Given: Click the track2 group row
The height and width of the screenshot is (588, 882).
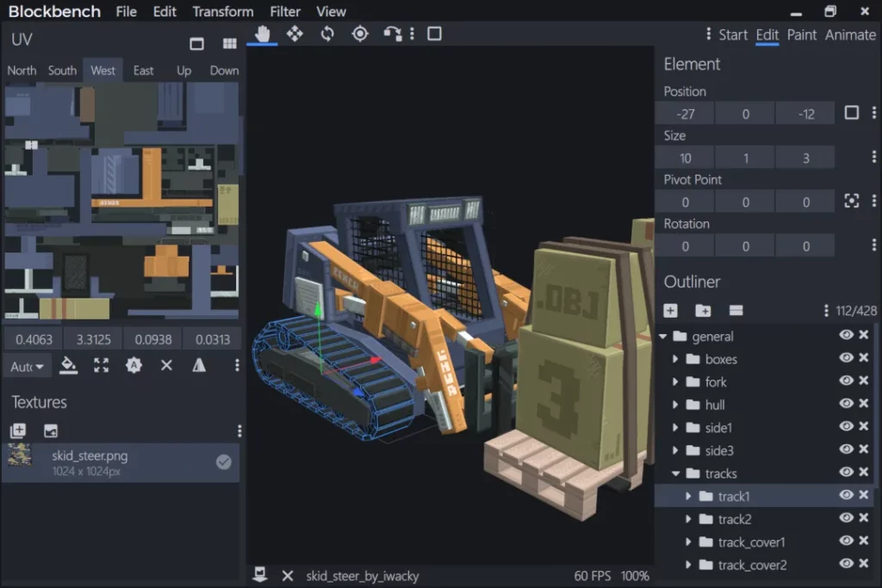Looking at the screenshot, I should tap(765, 519).
